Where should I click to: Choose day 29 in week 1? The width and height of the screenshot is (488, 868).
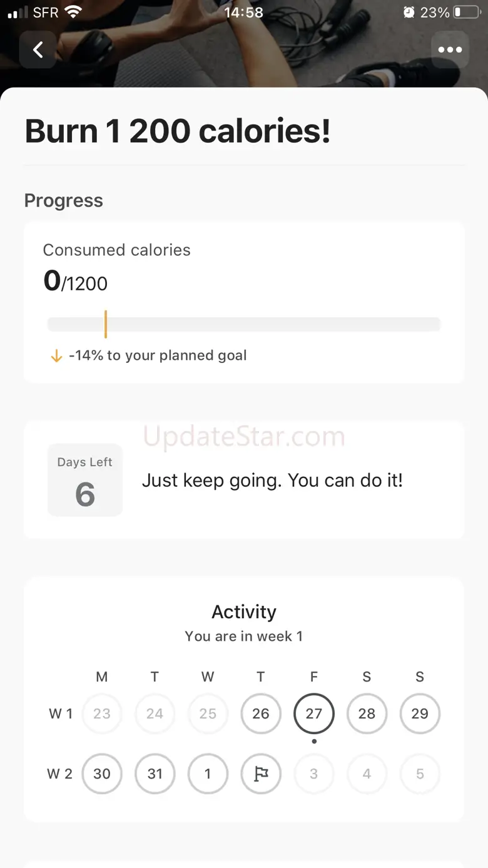(420, 714)
